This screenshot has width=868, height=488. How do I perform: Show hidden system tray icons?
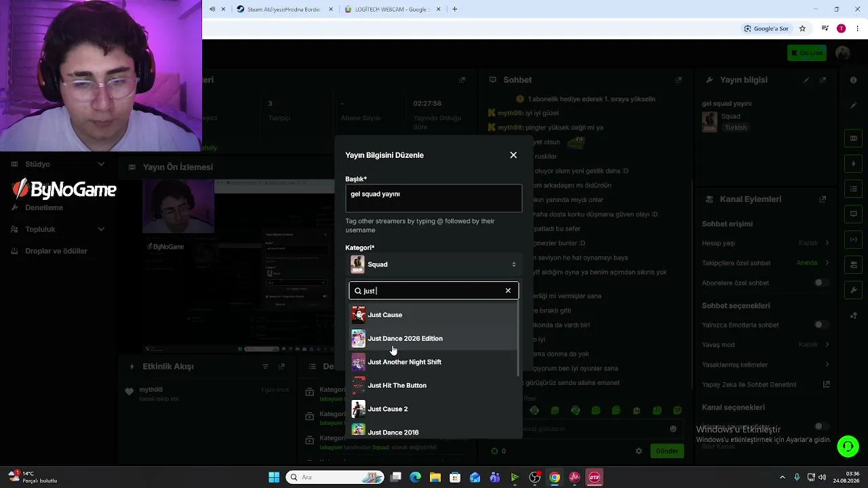click(782, 477)
